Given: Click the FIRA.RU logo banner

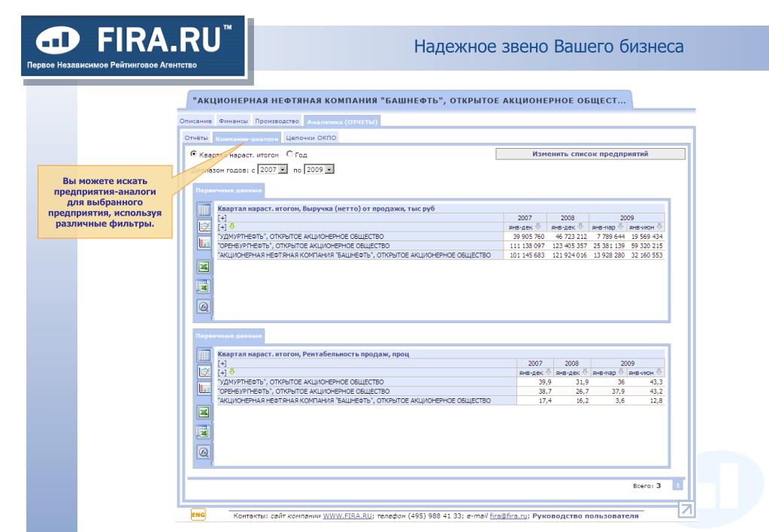Looking at the screenshot, I should pos(133,46).
